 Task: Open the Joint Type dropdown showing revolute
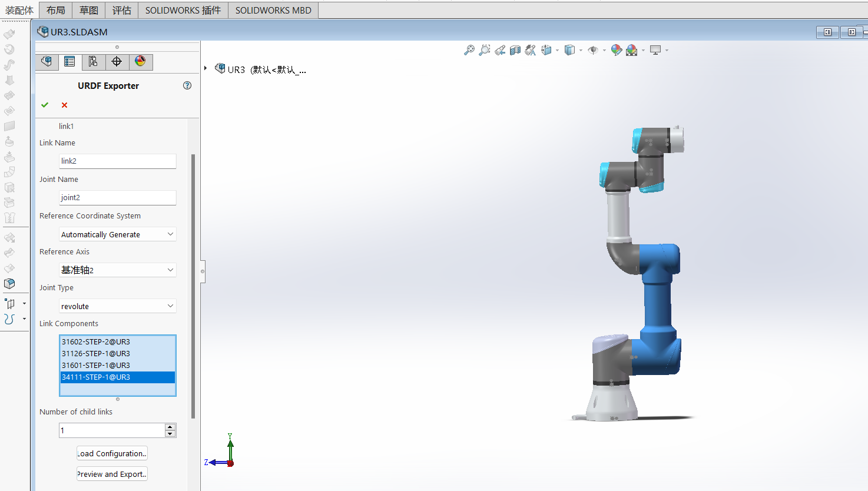point(118,306)
